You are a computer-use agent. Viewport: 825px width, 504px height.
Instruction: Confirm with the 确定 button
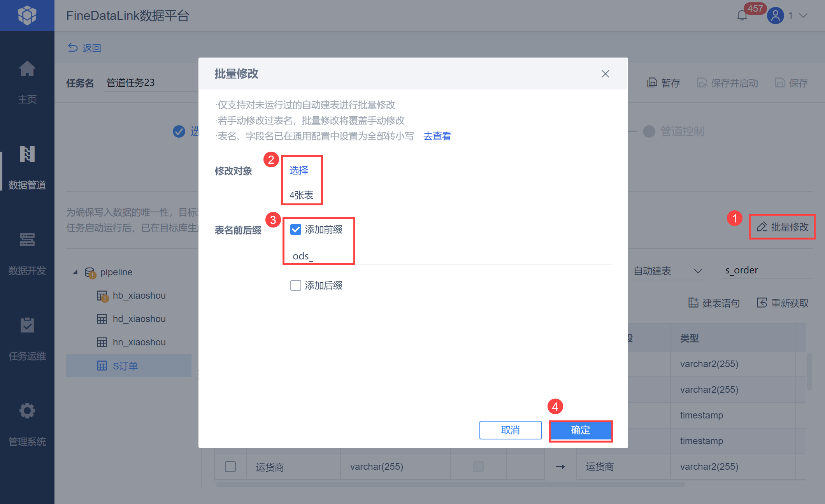(x=580, y=430)
